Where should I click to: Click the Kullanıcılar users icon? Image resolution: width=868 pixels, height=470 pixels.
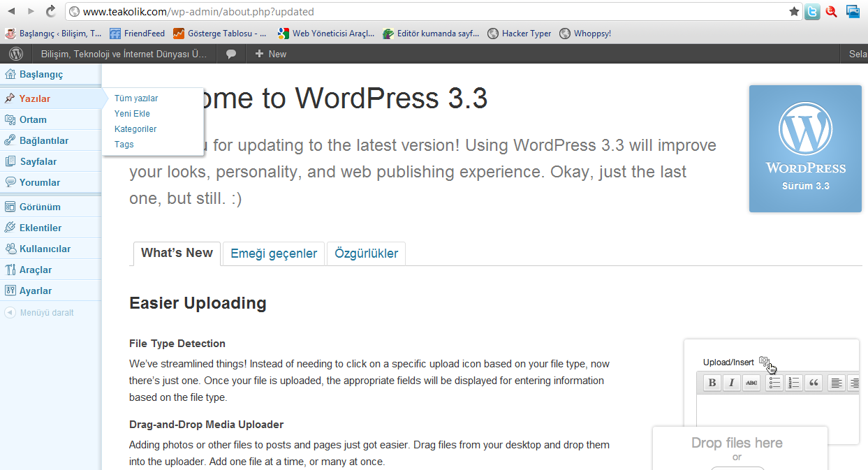(10, 249)
